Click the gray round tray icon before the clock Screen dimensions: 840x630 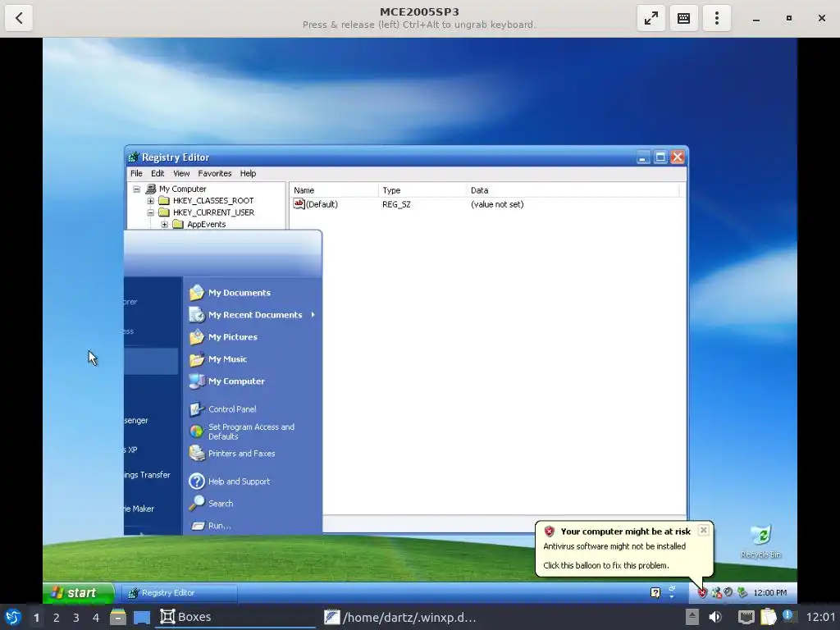point(728,592)
